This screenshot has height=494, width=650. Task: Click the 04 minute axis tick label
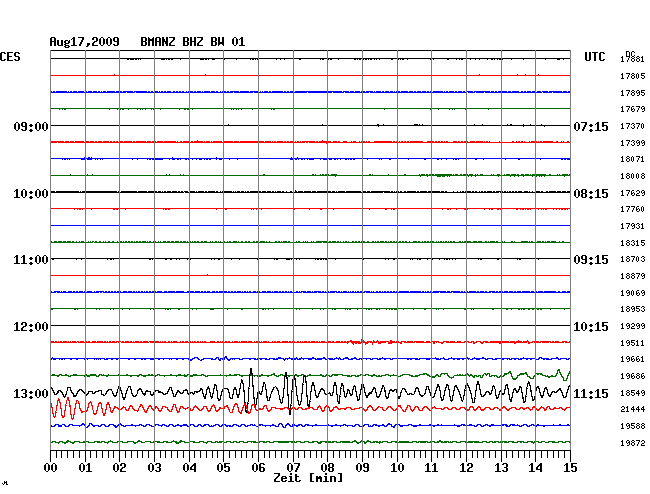click(x=189, y=468)
